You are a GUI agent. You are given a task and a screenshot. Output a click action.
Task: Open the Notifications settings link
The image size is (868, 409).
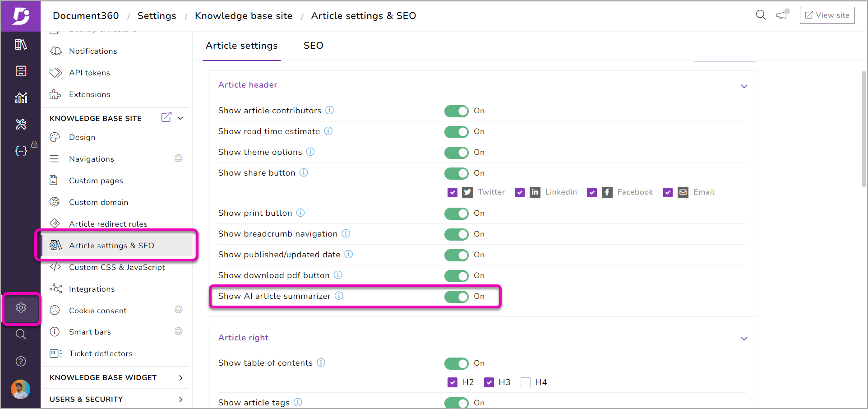[93, 51]
